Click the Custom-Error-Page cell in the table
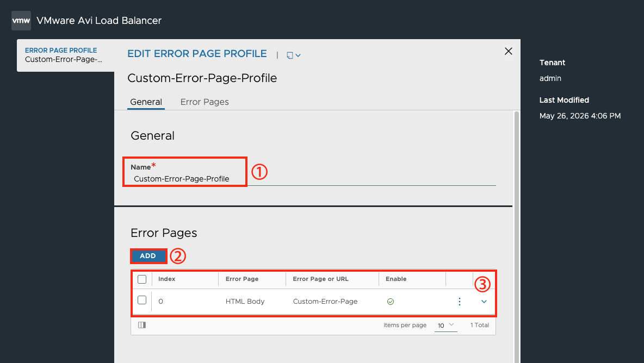The height and width of the screenshot is (363, 644). [325, 302]
